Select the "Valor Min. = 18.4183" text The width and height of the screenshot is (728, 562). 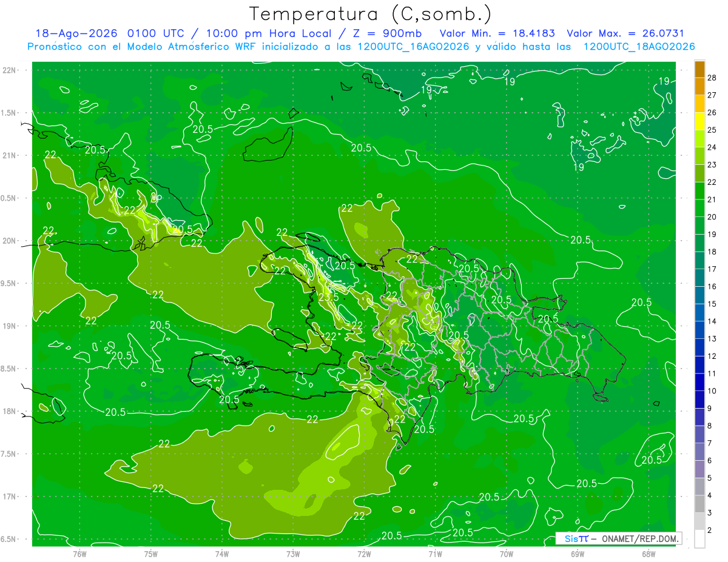pyautogui.click(x=497, y=33)
